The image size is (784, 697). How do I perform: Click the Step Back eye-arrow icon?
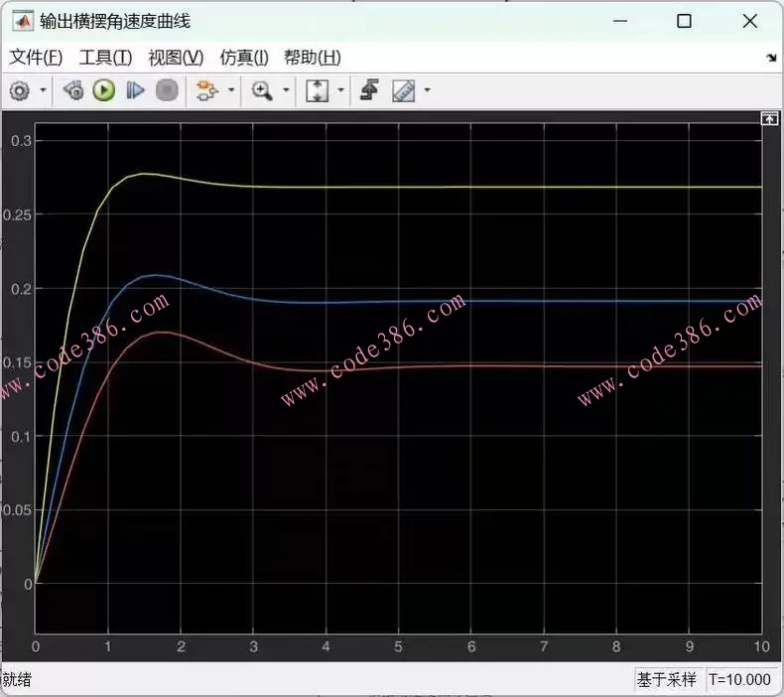tap(72, 91)
